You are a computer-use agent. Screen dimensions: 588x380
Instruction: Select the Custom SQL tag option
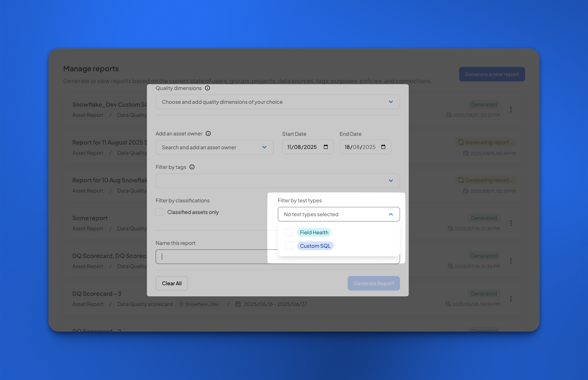click(315, 246)
